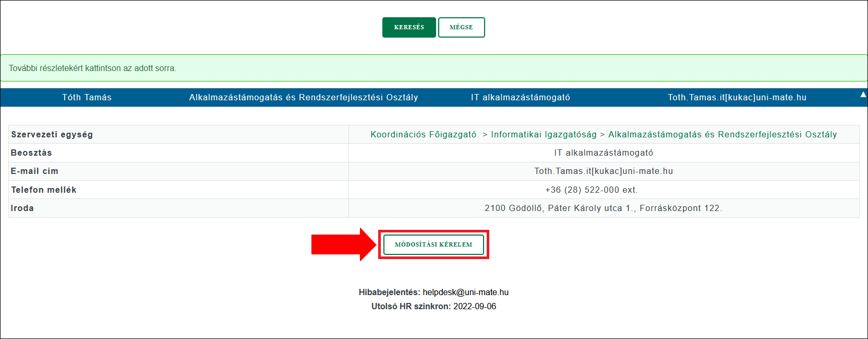The height and width of the screenshot is (339, 868).
Task: Click department name in the blue header row
Action: tap(303, 98)
